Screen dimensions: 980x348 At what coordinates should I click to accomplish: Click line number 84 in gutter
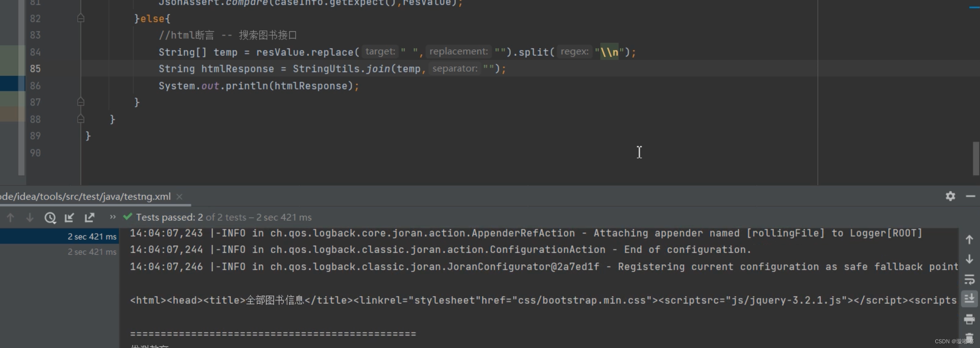pos(35,52)
